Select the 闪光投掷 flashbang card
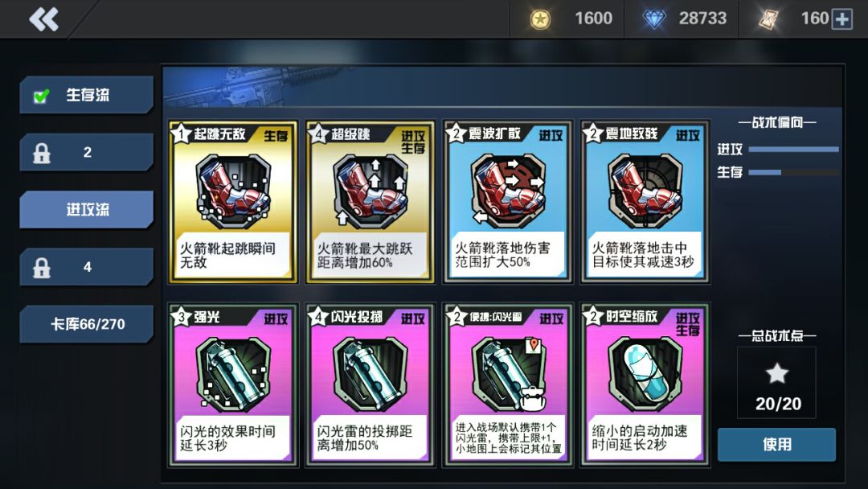 pyautogui.click(x=370, y=385)
